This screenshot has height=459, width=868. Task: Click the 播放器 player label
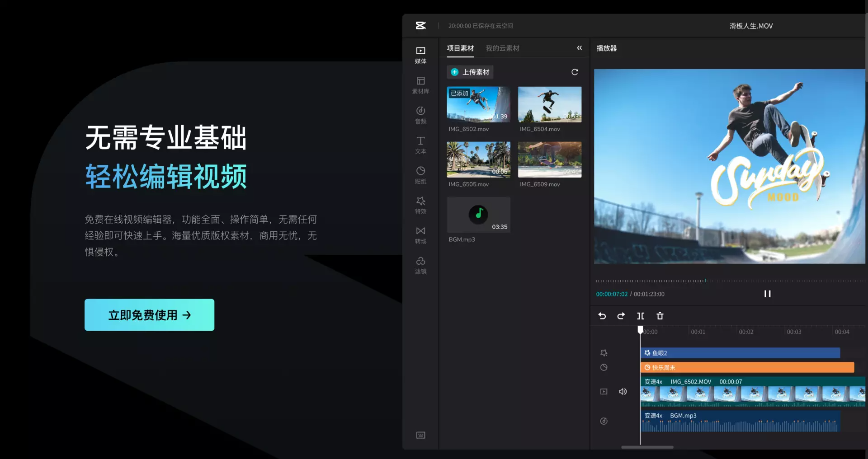[607, 48]
